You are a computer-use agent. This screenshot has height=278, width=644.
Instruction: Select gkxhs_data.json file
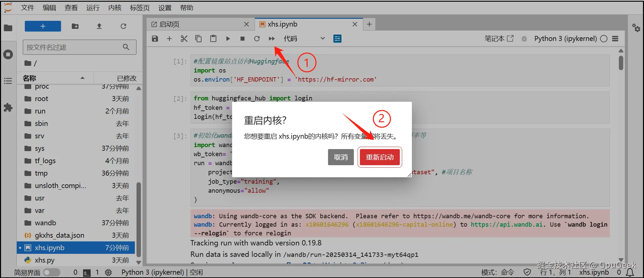76,235
